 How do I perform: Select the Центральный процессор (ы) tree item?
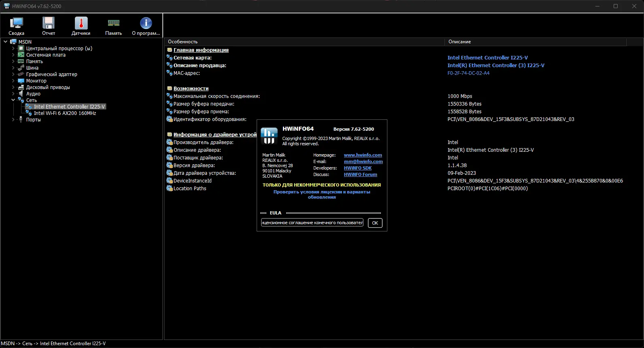pyautogui.click(x=59, y=48)
